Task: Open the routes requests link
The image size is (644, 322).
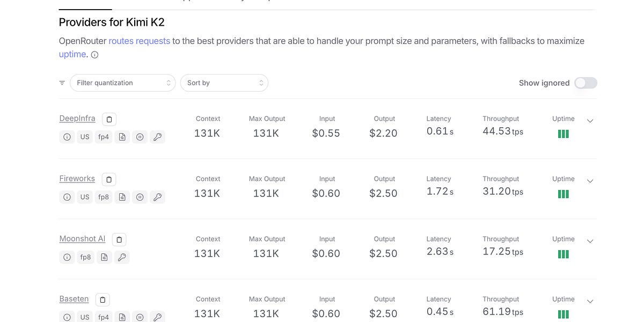Action: click(140, 41)
